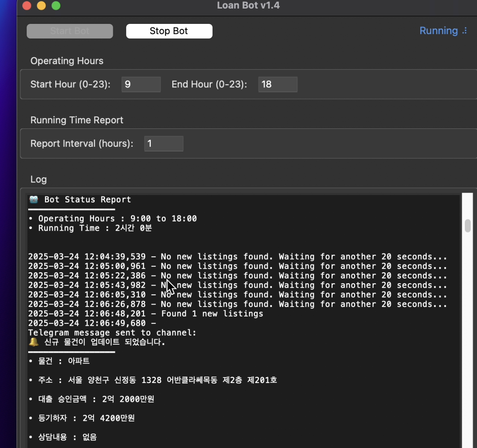This screenshot has height=448, width=477.
Task: Focus the Start Hour input field
Action: [141, 85]
